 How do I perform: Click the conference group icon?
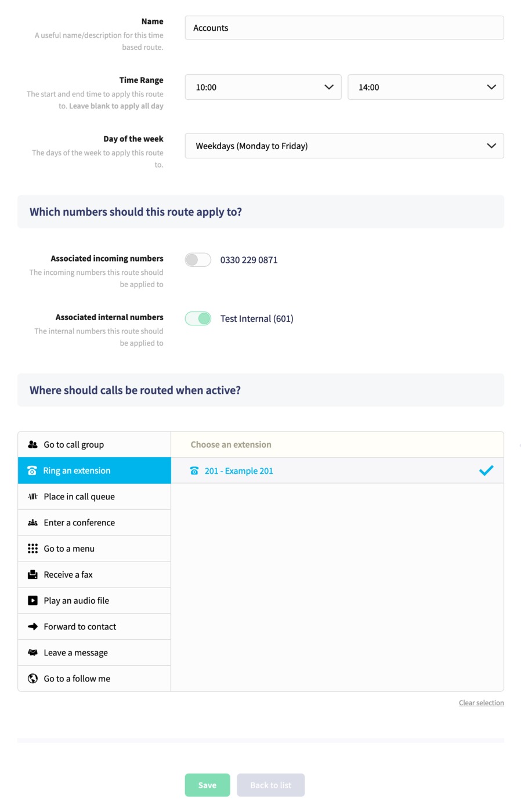click(32, 523)
